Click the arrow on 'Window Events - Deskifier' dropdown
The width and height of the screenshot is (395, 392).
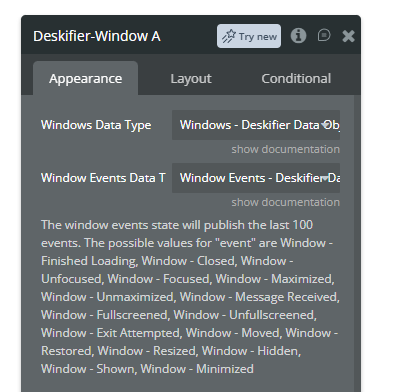tap(325, 178)
